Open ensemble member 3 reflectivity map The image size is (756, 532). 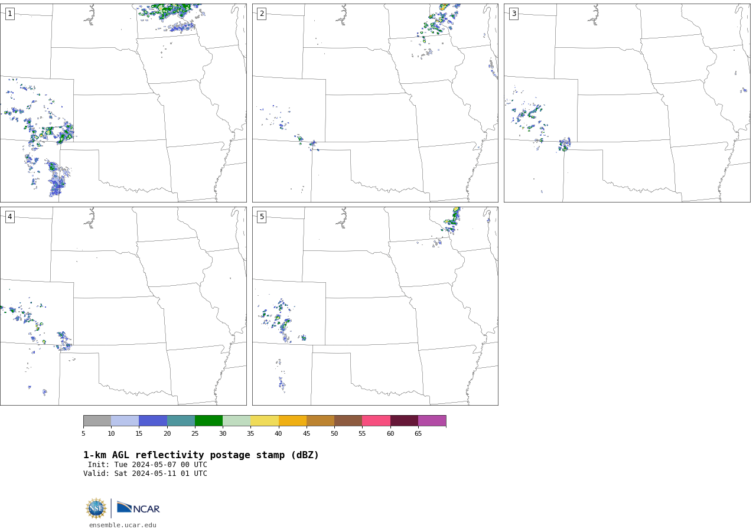tap(627, 103)
